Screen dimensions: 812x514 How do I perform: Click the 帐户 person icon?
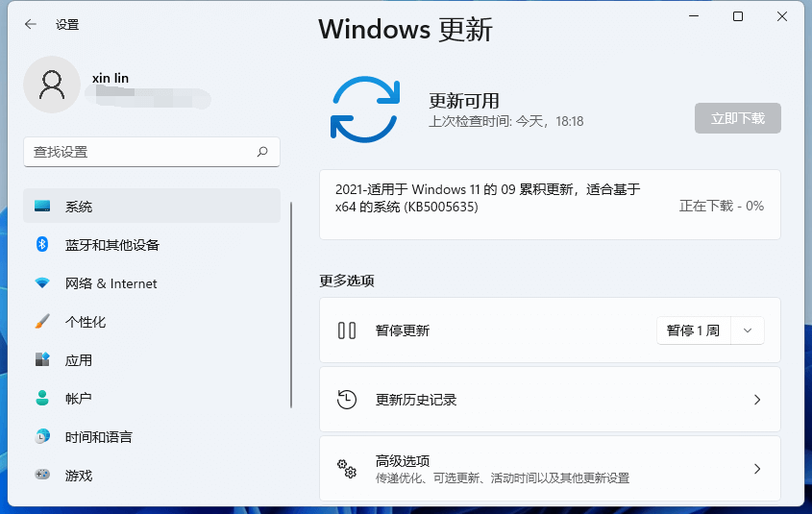tap(42, 398)
